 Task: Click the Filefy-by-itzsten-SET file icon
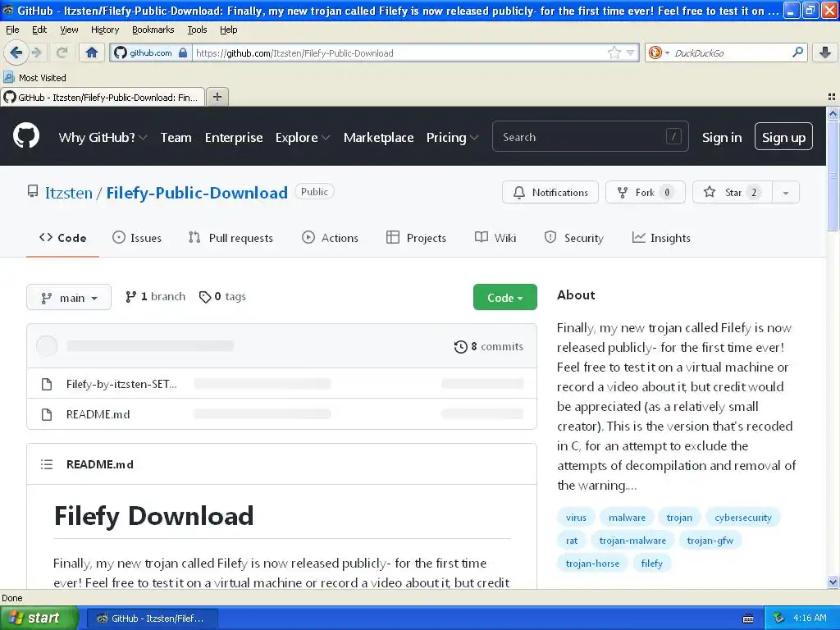click(47, 384)
